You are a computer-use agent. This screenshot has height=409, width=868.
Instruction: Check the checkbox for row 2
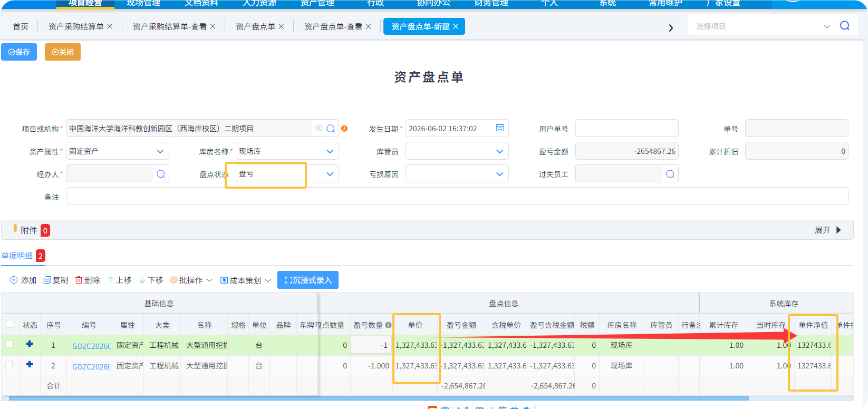click(x=9, y=365)
